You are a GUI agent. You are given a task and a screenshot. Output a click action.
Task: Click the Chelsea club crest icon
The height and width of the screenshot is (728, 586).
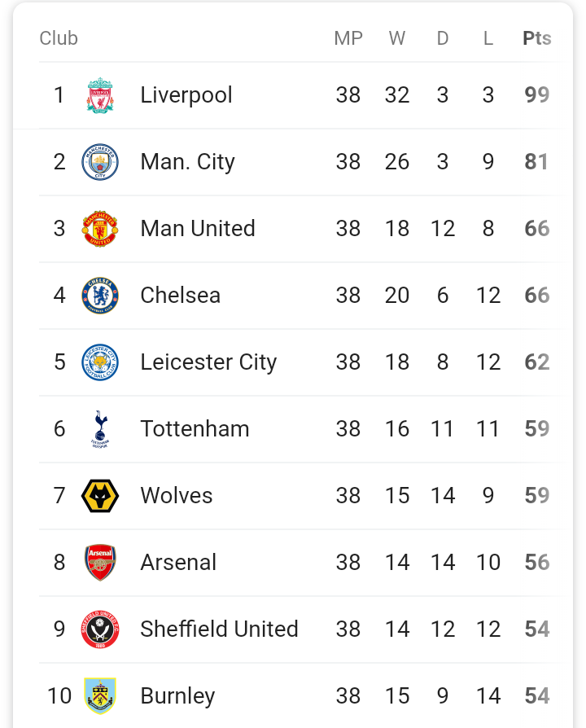tap(100, 296)
